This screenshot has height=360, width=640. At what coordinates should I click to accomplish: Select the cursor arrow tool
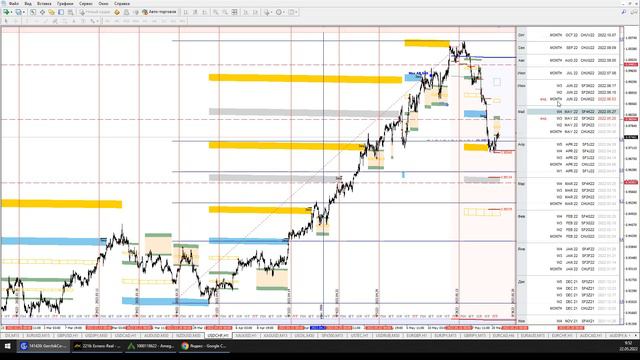click(x=6, y=21)
